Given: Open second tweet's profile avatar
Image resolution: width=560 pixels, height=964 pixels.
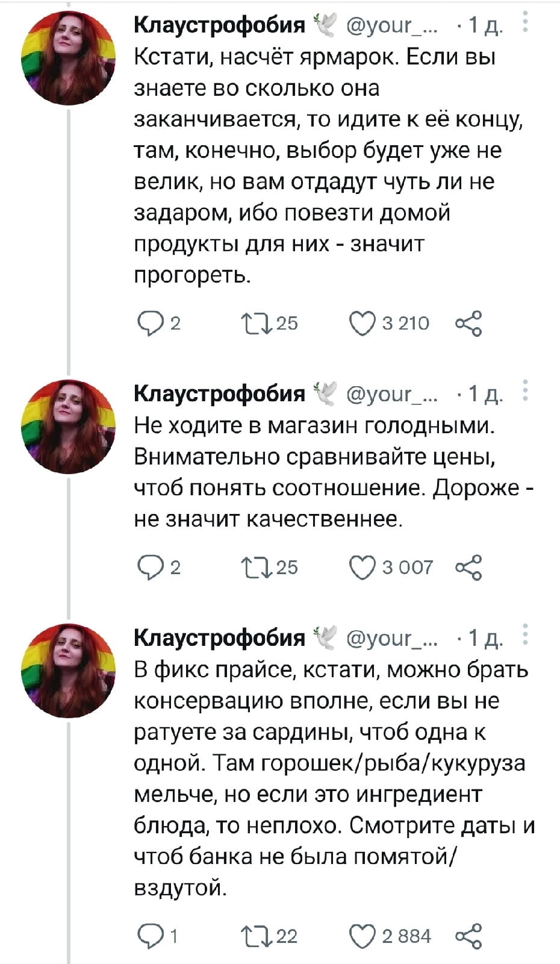Looking at the screenshot, I should tap(67, 426).
